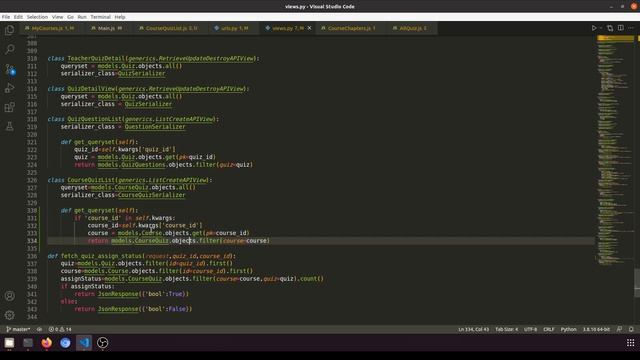Click class QuizDetailView on line 314
The image size is (640, 360).
(x=148, y=89)
